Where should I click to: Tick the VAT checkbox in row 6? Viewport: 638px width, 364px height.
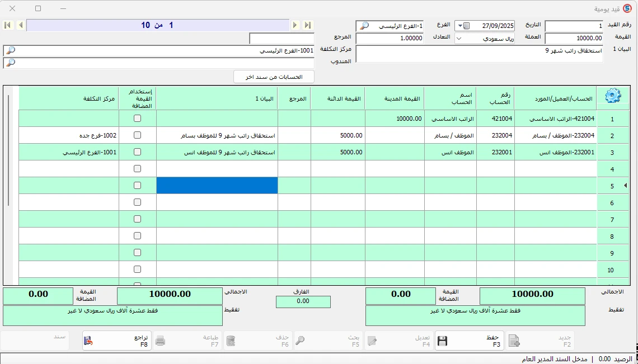click(x=138, y=202)
